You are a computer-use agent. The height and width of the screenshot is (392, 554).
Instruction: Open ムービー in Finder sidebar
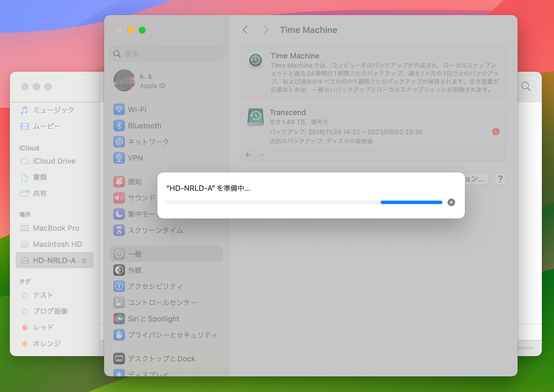pyautogui.click(x=55, y=126)
